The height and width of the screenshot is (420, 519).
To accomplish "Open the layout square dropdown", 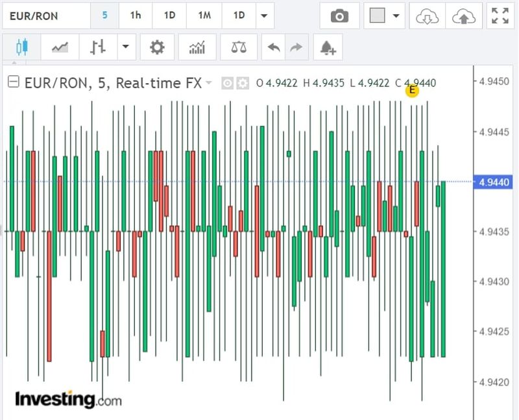I will tap(385, 16).
